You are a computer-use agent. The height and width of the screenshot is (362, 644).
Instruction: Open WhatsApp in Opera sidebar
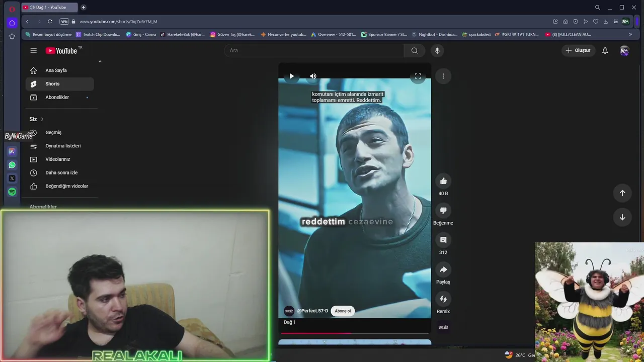[x=12, y=165]
